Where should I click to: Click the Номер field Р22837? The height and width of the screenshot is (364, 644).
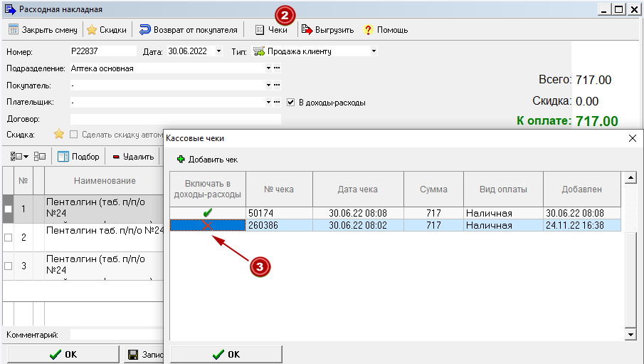103,51
